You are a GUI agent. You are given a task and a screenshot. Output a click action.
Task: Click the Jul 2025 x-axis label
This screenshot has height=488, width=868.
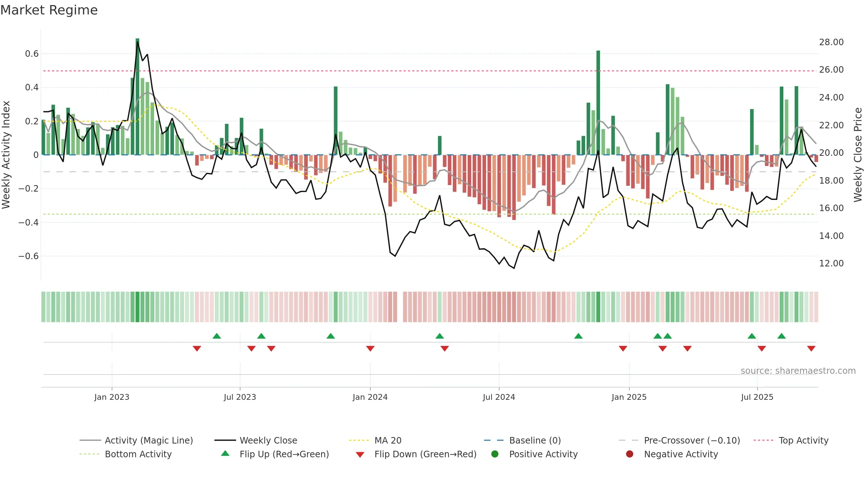point(757,397)
